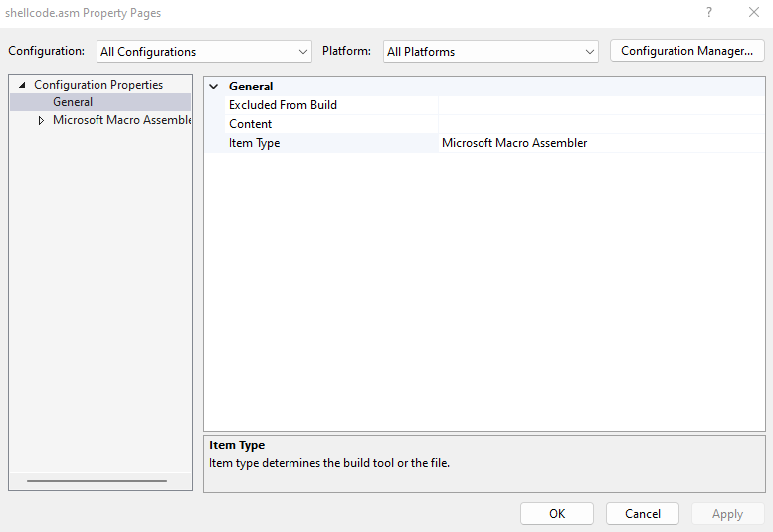Select the Item Type property label
Viewport: 773px width, 532px height.
point(254,143)
